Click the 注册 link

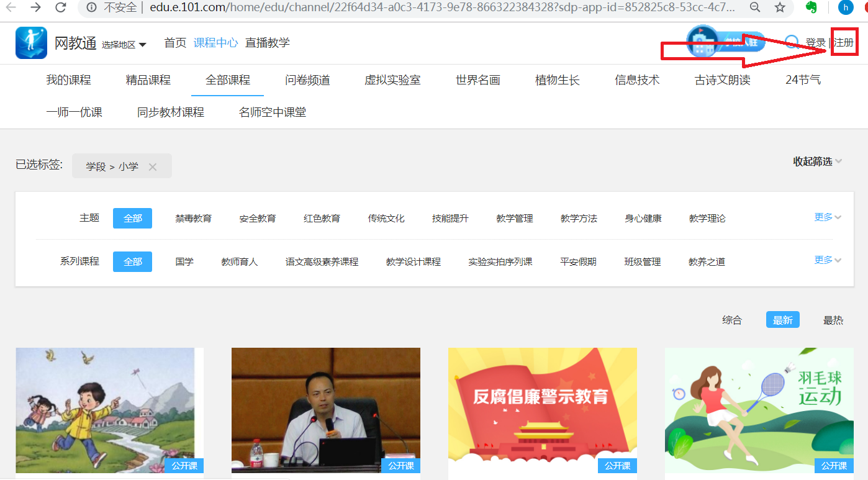[x=844, y=42]
